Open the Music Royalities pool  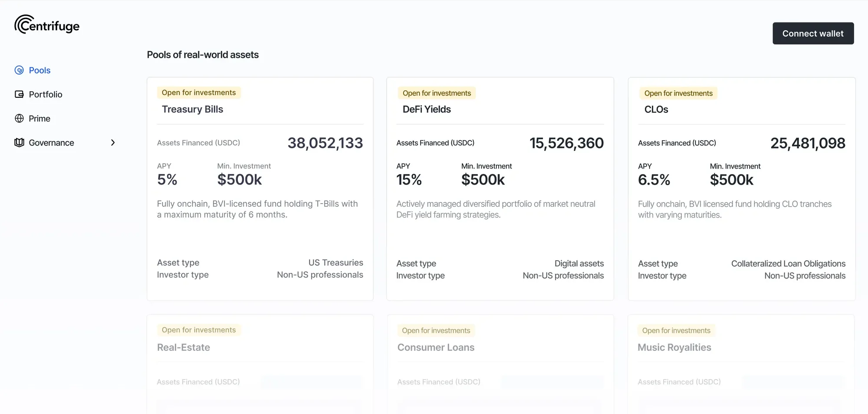(674, 348)
